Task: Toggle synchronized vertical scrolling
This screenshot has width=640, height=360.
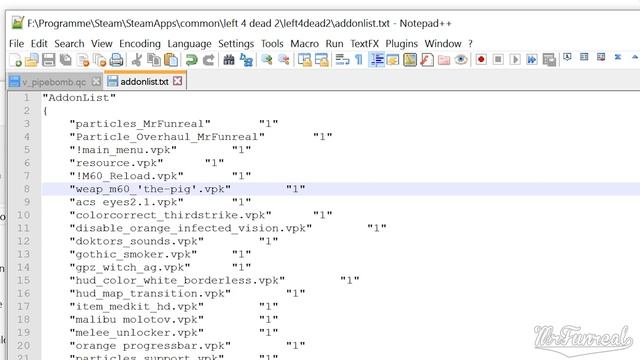Action: pos(304,60)
